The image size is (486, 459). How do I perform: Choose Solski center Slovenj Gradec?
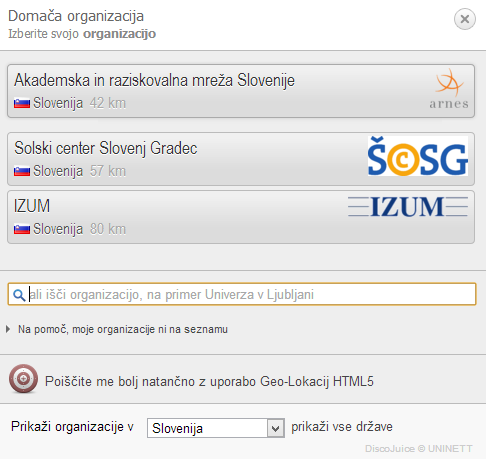(x=241, y=159)
